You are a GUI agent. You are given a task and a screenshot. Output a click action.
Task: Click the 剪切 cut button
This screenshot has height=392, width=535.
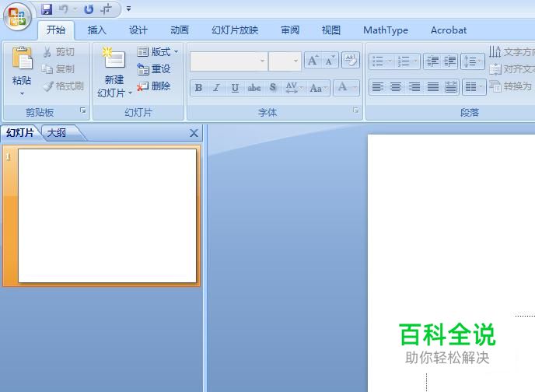tap(58, 52)
